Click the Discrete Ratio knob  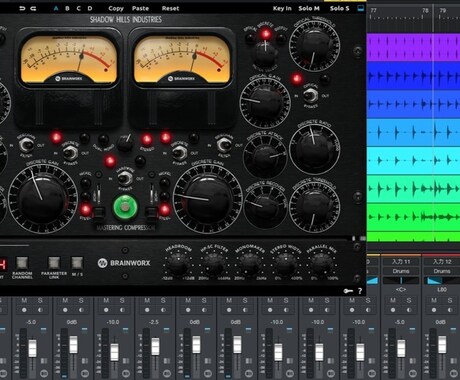click(x=314, y=149)
